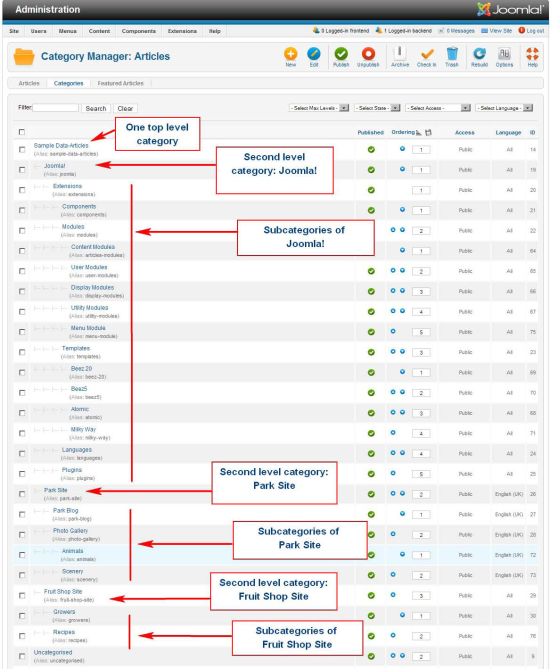Tick the checkbox for Extensions row
This screenshot has height=669, width=550.
click(22, 190)
